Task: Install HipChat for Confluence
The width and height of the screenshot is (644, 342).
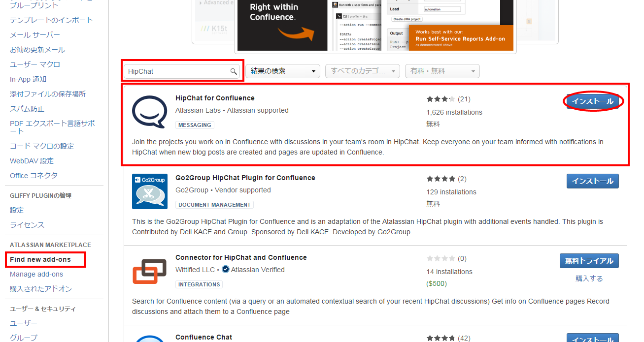Action: tap(593, 101)
